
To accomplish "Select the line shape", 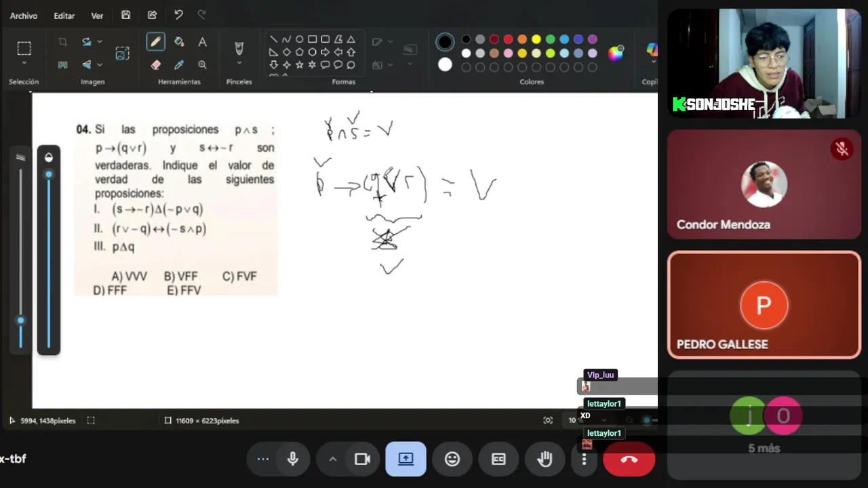I will [x=273, y=39].
